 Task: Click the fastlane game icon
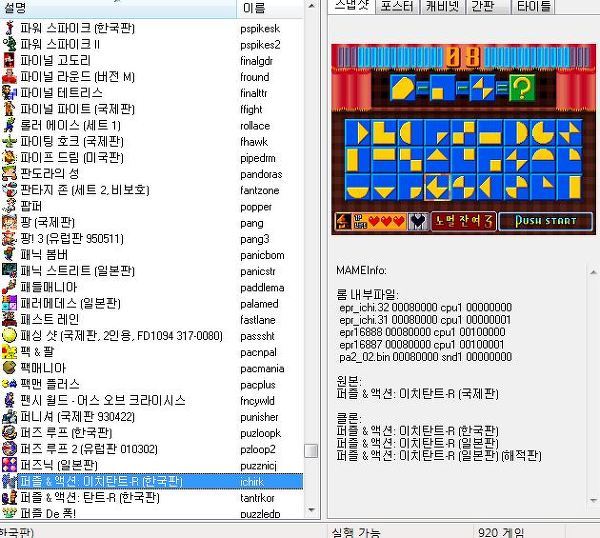click(9, 319)
